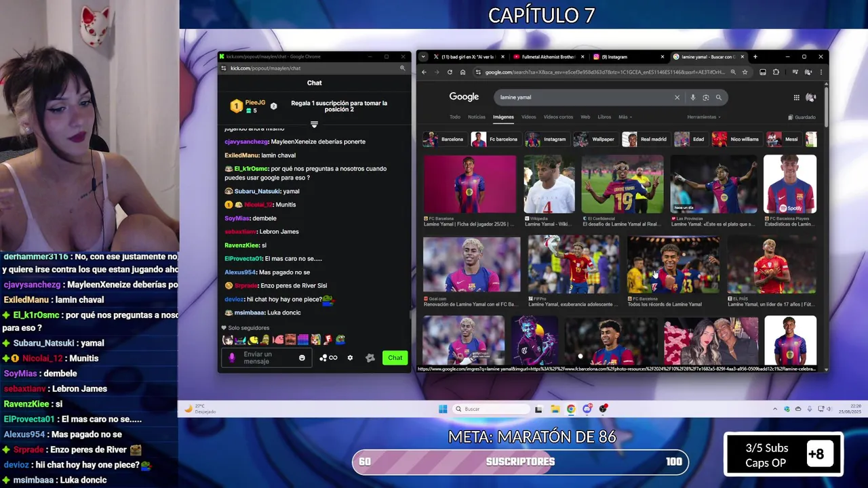The width and height of the screenshot is (868, 488).
Task: Click the infinity points icon in chat
Action: click(328, 358)
